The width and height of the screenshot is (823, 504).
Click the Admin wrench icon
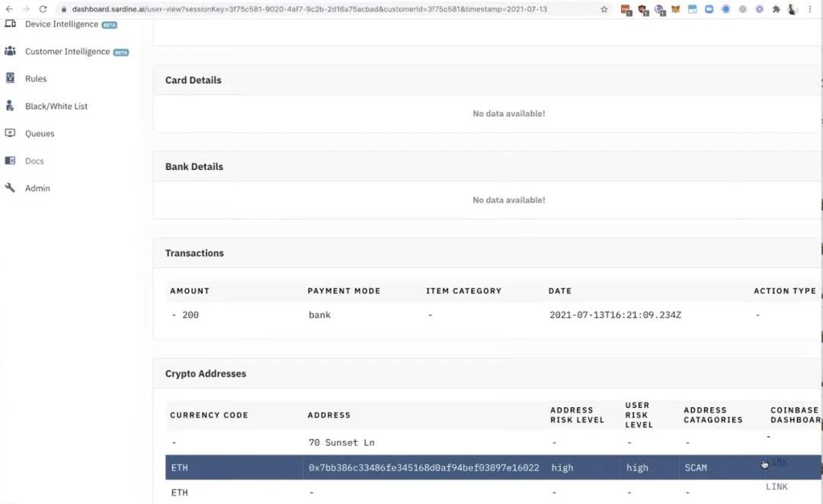coord(10,188)
